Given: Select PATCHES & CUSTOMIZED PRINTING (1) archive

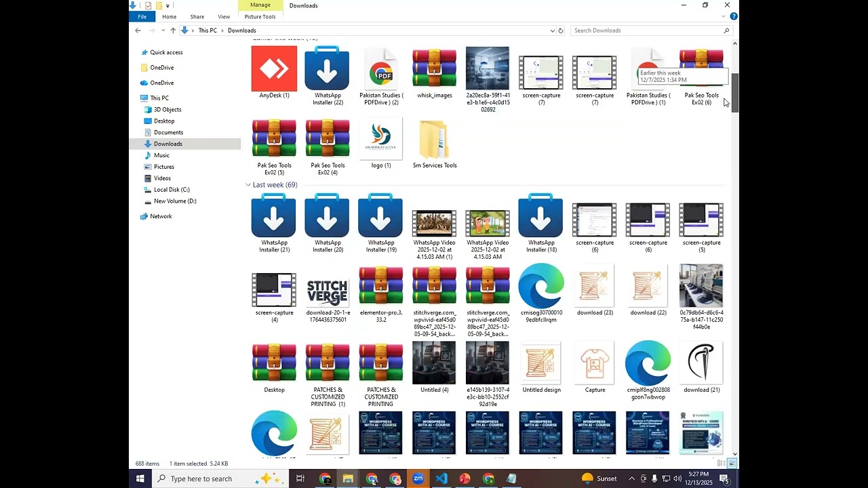Looking at the screenshot, I should pyautogui.click(x=328, y=375).
